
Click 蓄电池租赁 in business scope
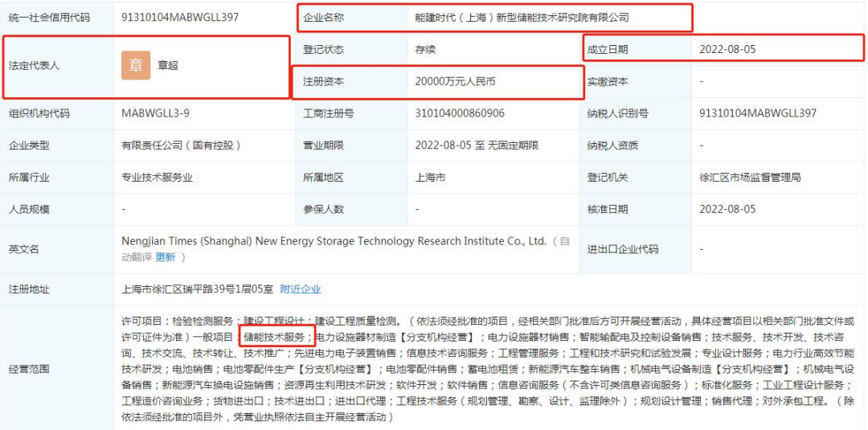(x=493, y=368)
